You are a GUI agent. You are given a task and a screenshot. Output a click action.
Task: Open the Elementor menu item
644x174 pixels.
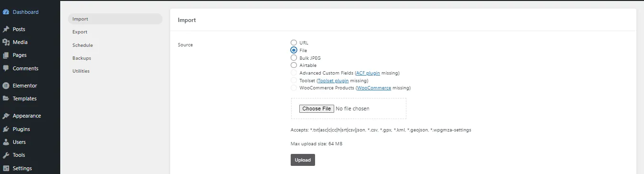(x=30, y=86)
